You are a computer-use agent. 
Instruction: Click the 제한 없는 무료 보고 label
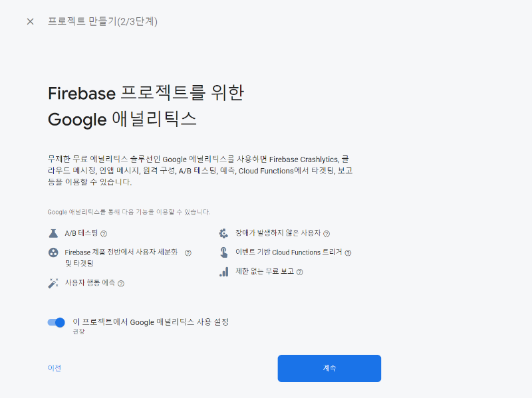click(x=265, y=271)
